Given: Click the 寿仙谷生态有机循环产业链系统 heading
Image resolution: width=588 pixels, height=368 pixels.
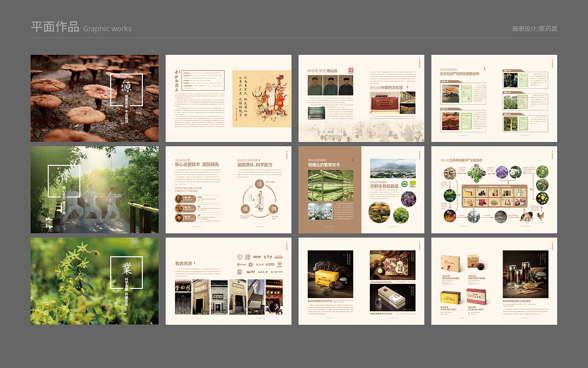Looking at the screenshot, I should 462,160.
